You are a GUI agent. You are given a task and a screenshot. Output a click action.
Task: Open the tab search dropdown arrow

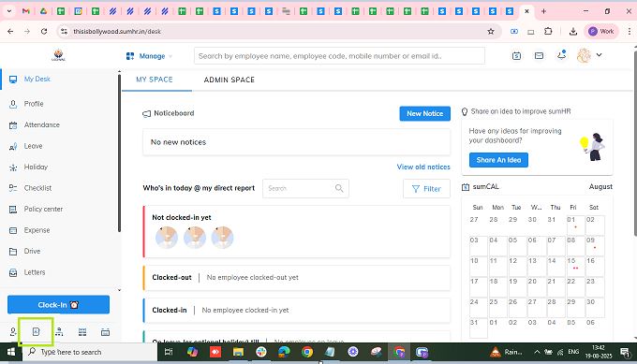point(9,11)
